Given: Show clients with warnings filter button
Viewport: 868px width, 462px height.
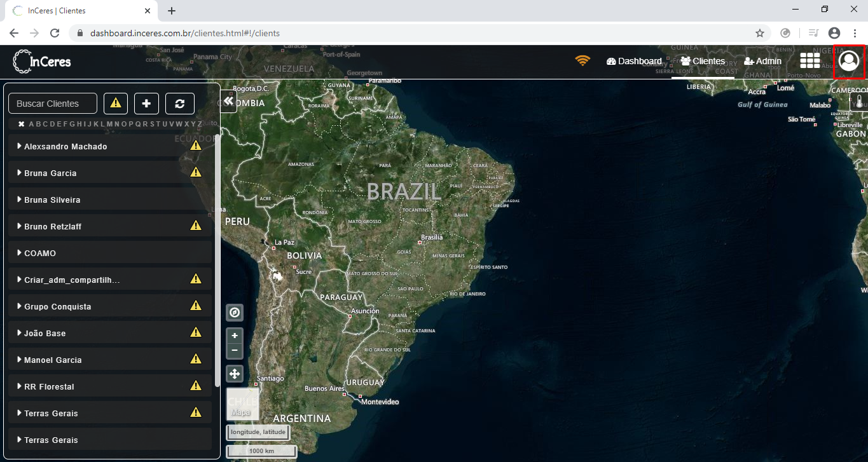Looking at the screenshot, I should [x=116, y=103].
